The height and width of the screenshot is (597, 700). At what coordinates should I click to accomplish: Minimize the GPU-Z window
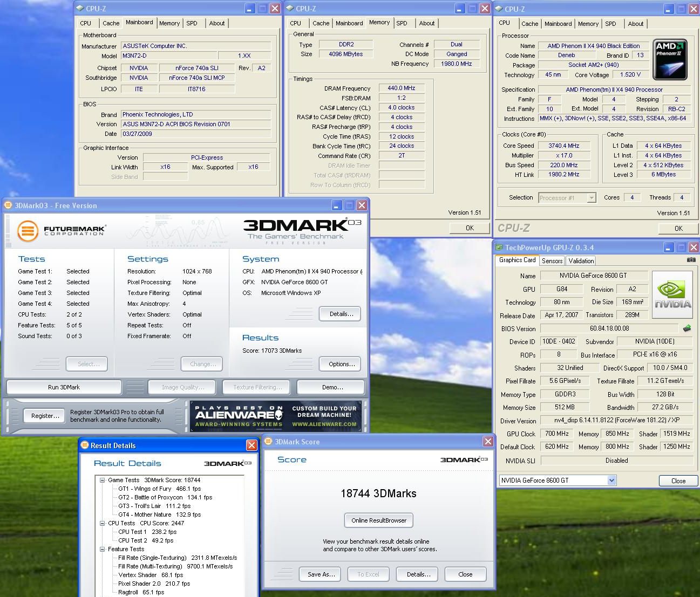tap(669, 248)
